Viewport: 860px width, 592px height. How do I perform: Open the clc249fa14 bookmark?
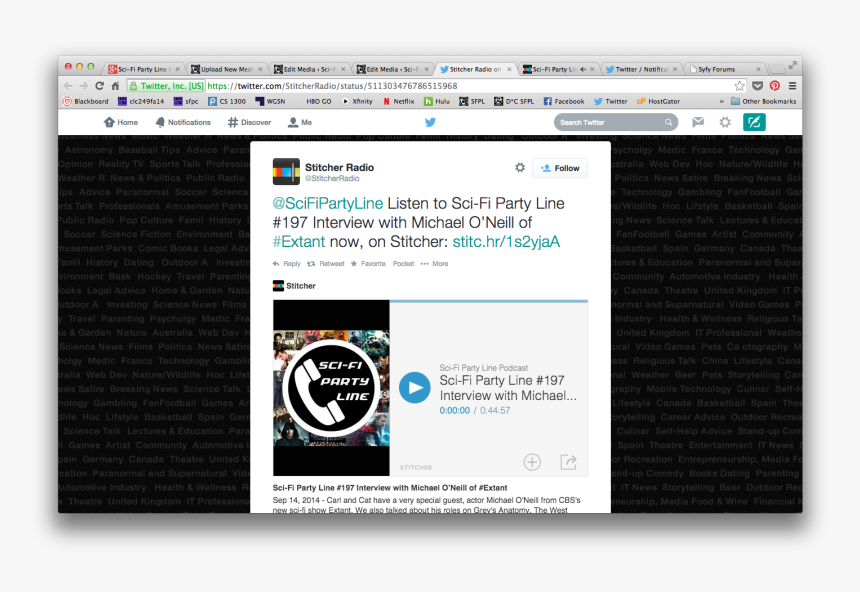click(141, 102)
